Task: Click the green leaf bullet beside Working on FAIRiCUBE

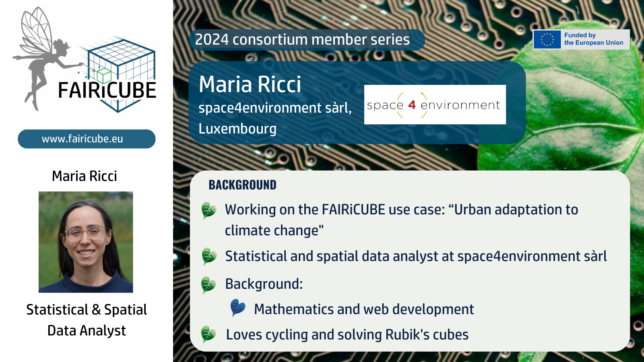Action: coord(209,210)
